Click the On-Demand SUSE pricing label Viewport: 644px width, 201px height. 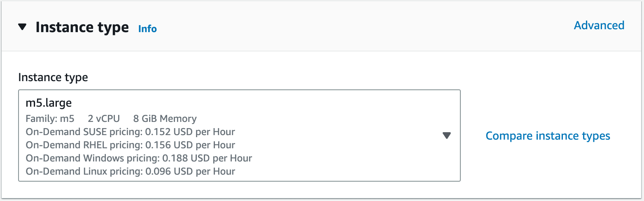[82, 132]
